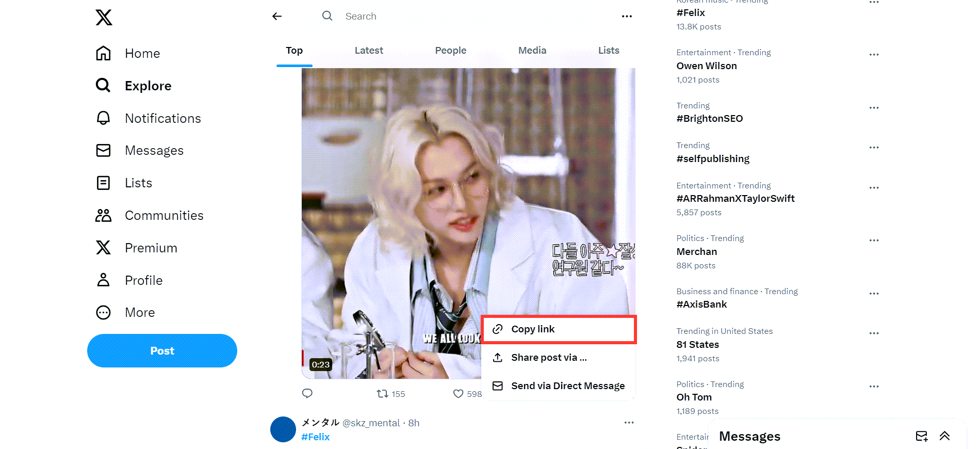Open more options for #selfpublishing trend
The height and width of the screenshot is (449, 980).
(874, 148)
